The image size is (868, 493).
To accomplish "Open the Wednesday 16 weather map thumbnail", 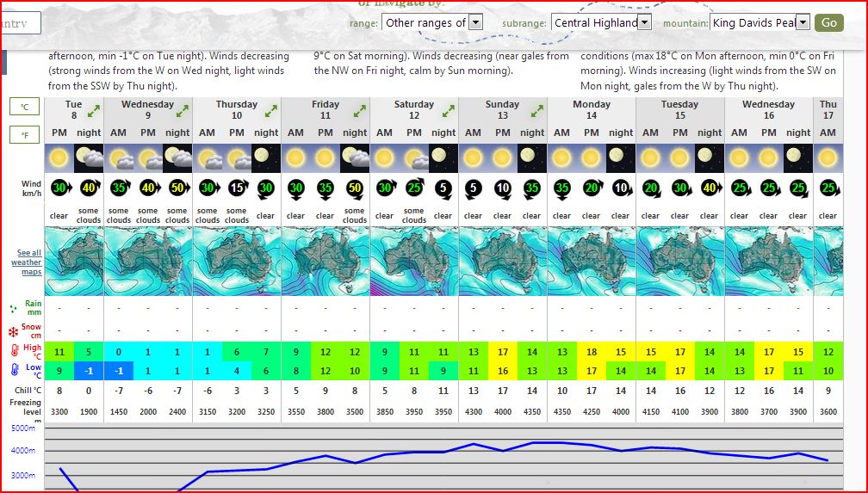I will tap(769, 262).
